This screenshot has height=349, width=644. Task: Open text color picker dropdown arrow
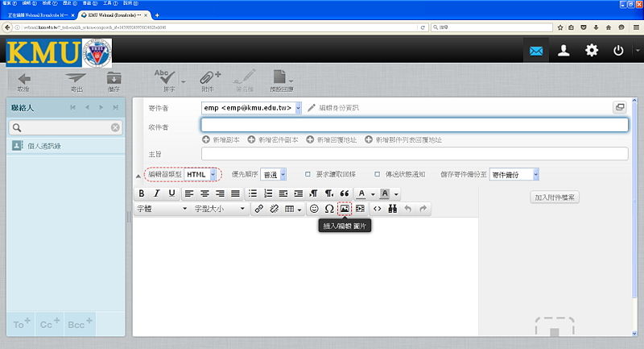pyautogui.click(x=373, y=194)
